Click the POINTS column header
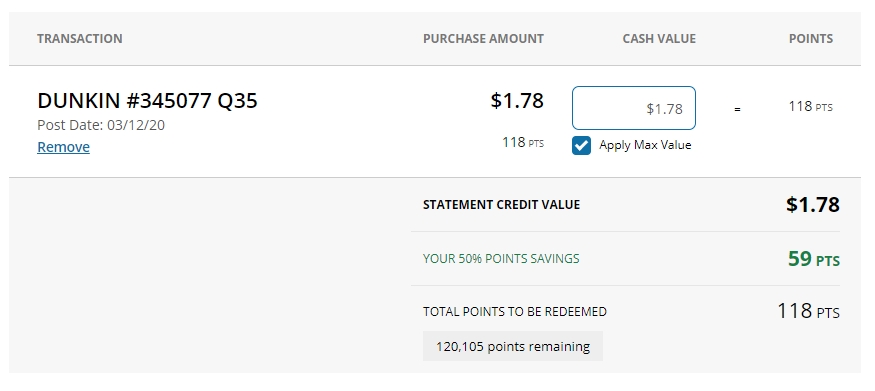 pos(811,38)
